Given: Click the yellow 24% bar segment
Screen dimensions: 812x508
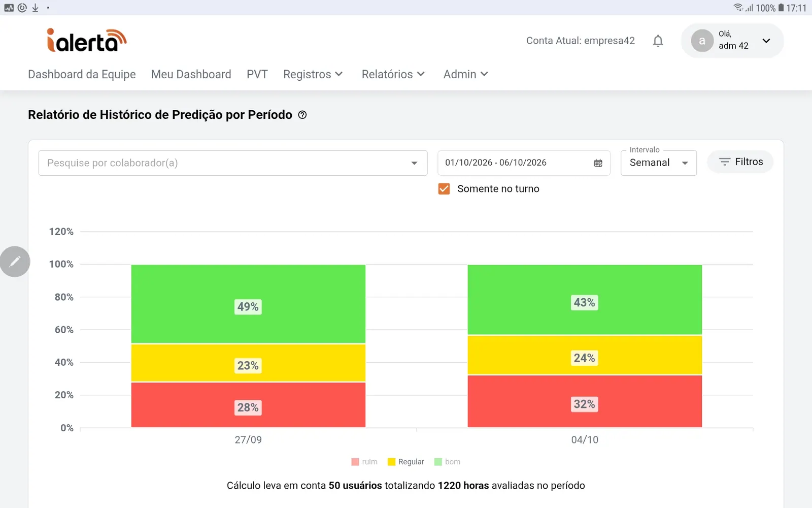Looking at the screenshot, I should pos(585,355).
